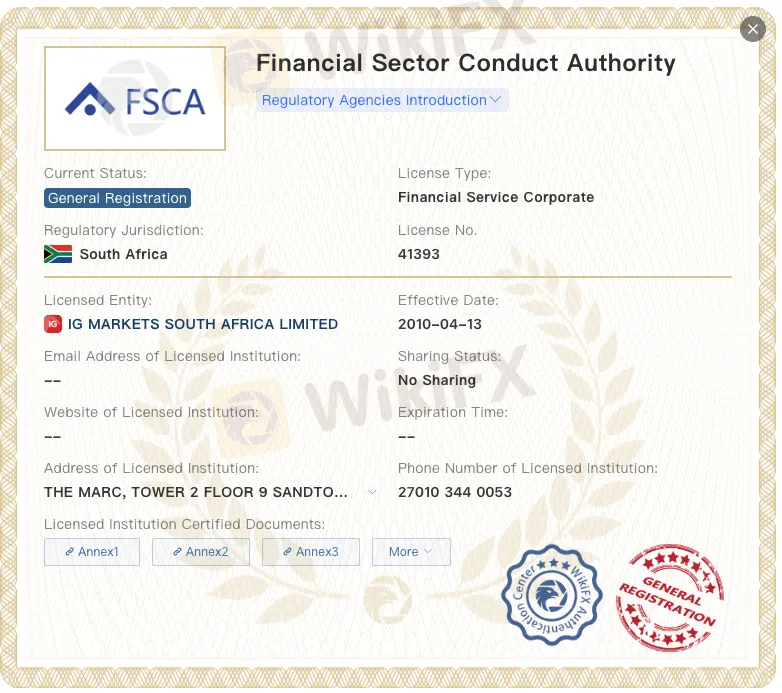Click the South Africa flag icon
Image resolution: width=782 pixels, height=693 pixels.
tap(58, 254)
